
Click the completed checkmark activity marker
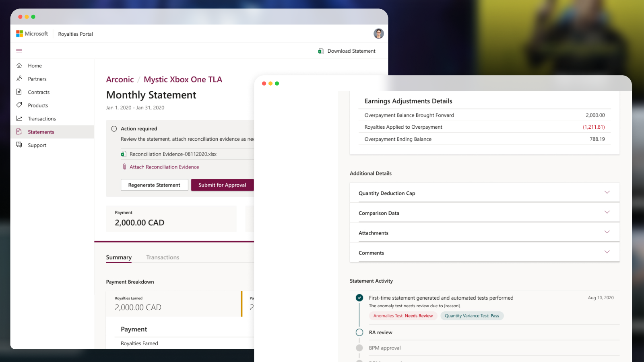[x=359, y=298]
